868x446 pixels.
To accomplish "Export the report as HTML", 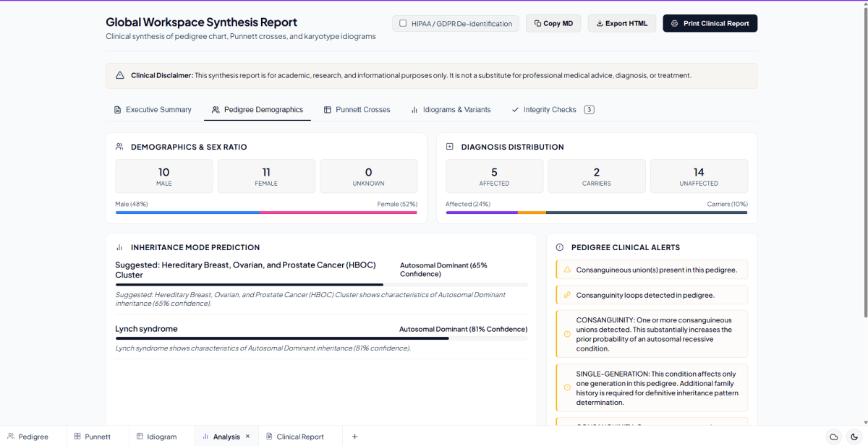I will click(622, 23).
